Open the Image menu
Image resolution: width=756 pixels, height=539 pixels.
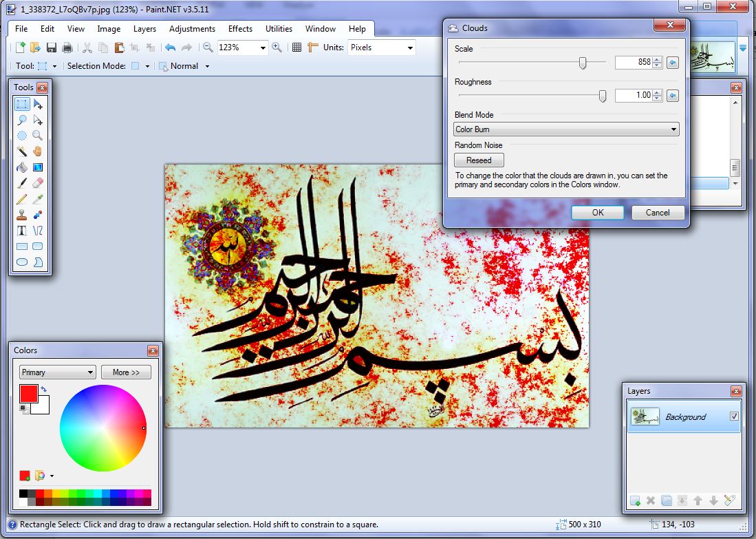point(109,29)
